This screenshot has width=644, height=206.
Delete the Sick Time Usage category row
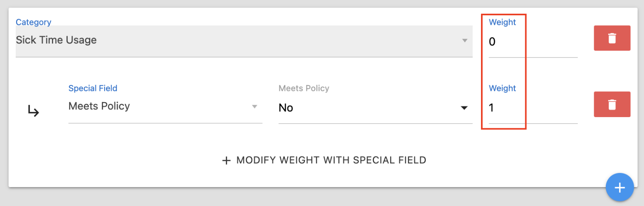(x=612, y=38)
